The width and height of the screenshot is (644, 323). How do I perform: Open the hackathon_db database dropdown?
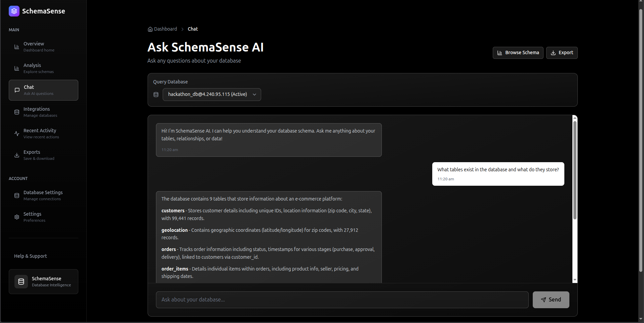[211, 95]
